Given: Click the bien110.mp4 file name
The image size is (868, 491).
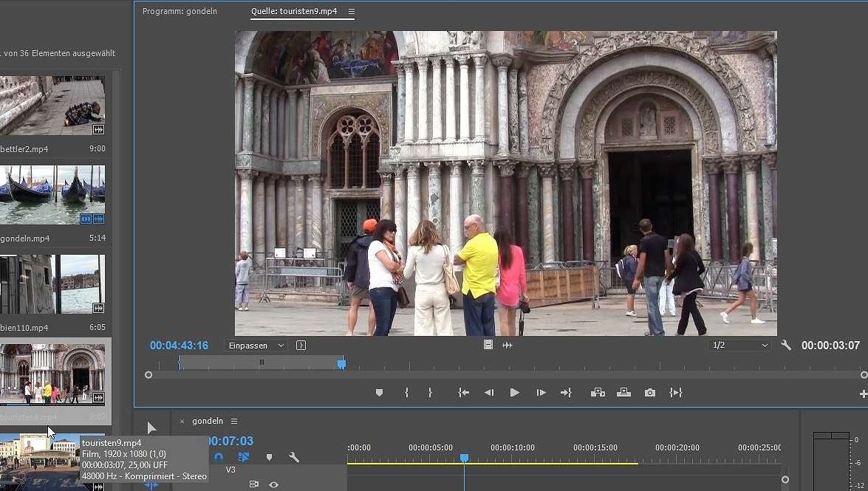Looking at the screenshot, I should pyautogui.click(x=24, y=328).
